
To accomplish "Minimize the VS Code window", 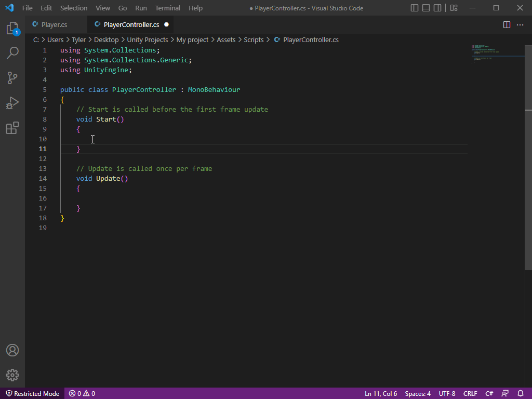I will 472,8.
